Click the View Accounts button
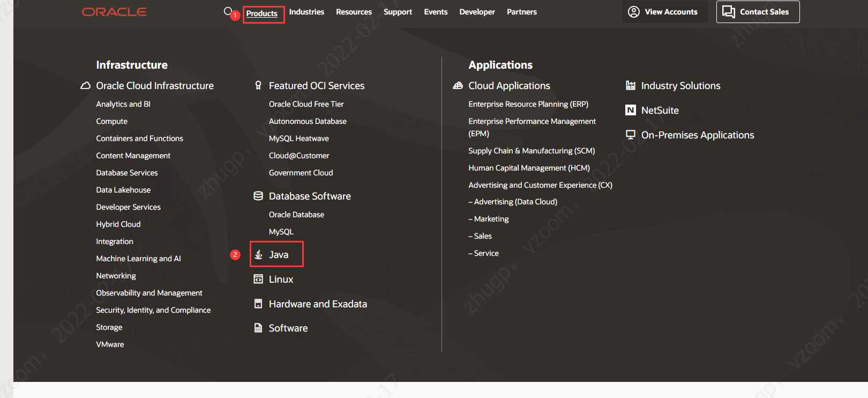 (x=665, y=12)
